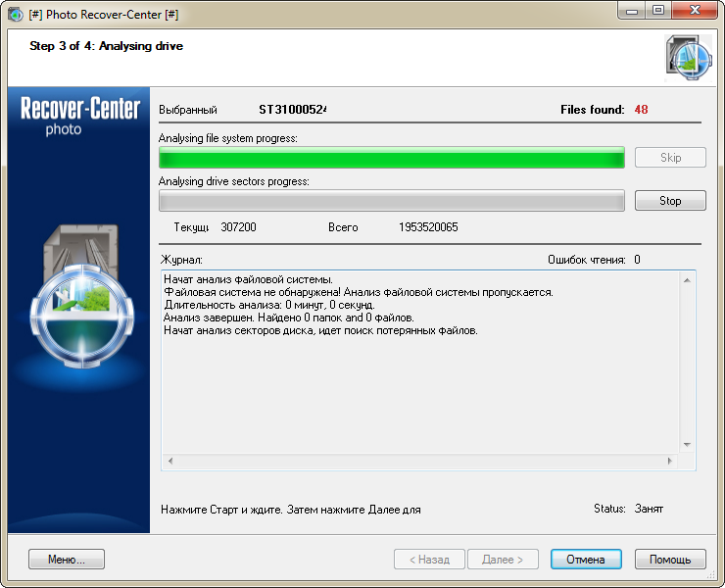Click log line 'Начат анализ файловой системы.'
Image resolution: width=725 pixels, height=588 pixels.
[x=248, y=279]
